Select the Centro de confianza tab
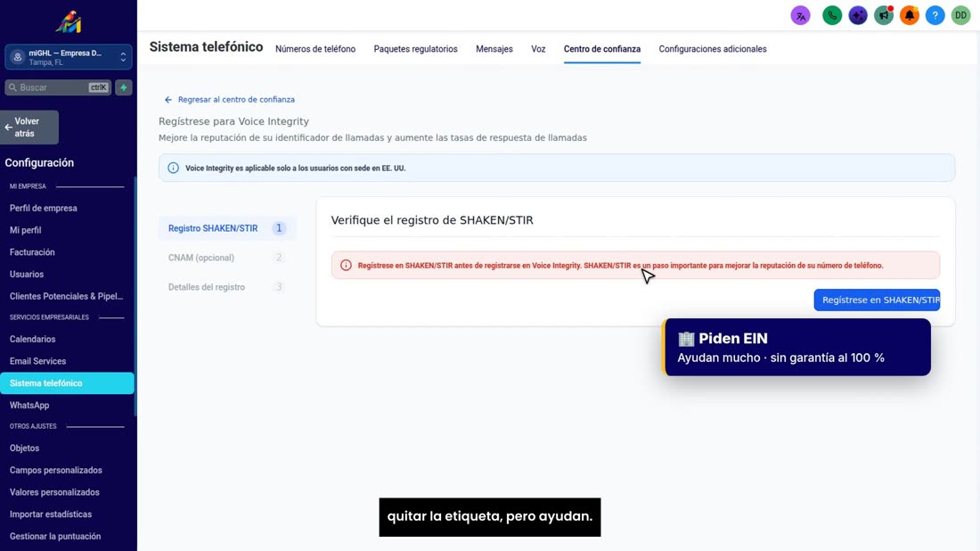 coord(602,49)
